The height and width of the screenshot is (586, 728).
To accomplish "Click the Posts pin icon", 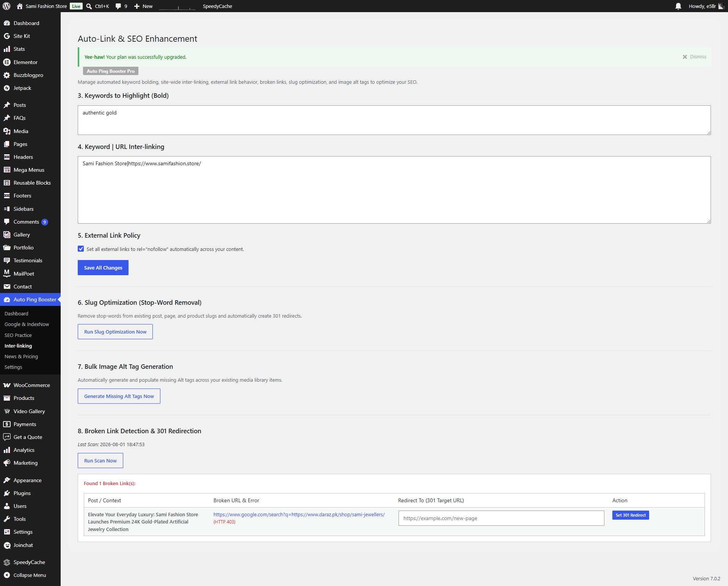I will click(7, 105).
